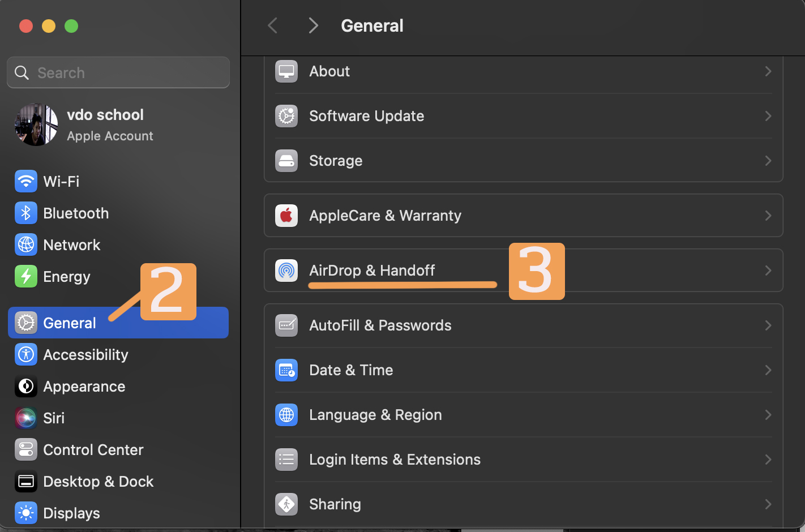The image size is (805, 532).
Task: Click the General gear icon in sidebar
Action: (x=26, y=323)
